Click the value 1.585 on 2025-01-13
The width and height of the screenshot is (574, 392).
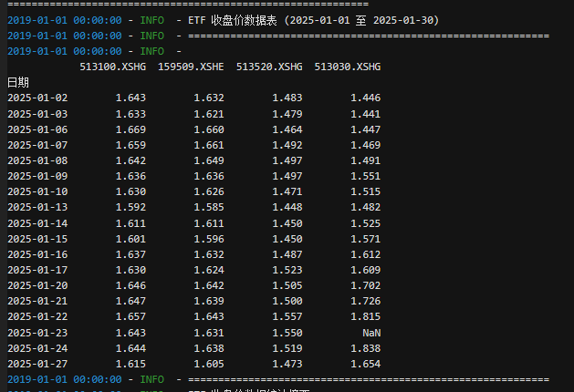209,207
